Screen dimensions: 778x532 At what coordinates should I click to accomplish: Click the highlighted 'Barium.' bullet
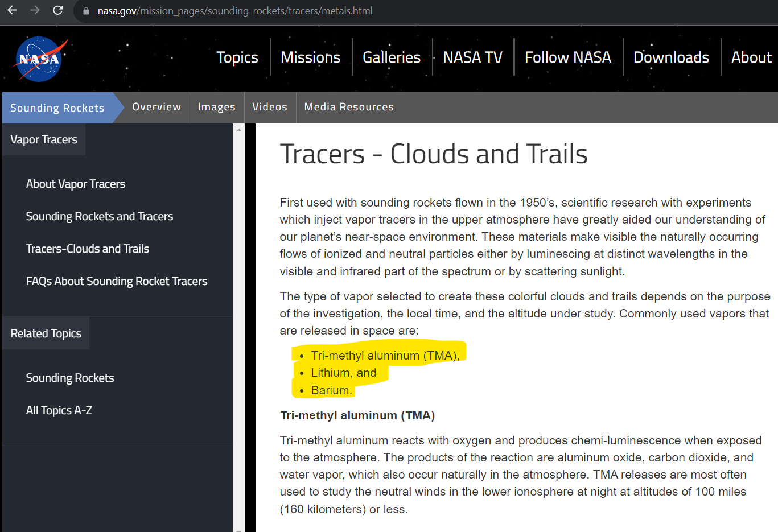pos(331,390)
